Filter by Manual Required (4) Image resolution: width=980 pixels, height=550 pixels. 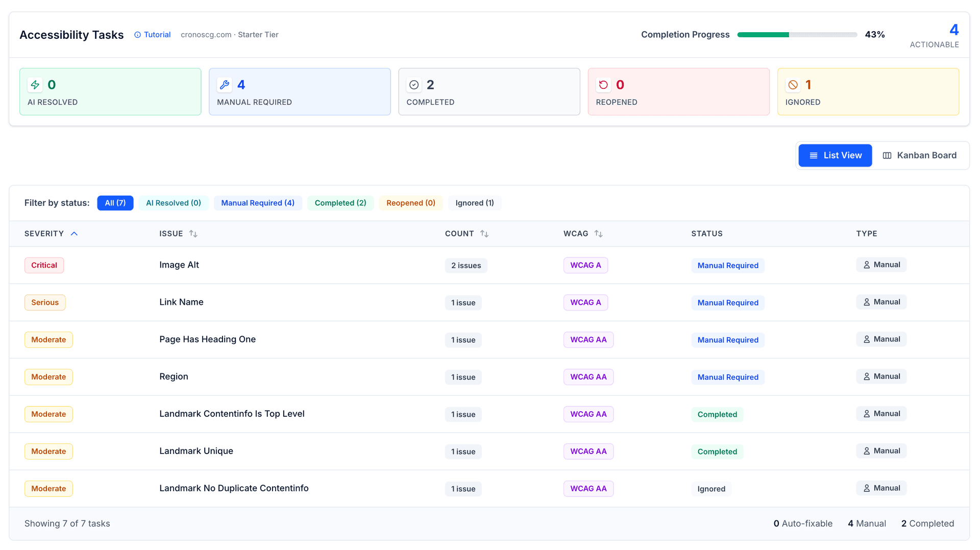(258, 203)
